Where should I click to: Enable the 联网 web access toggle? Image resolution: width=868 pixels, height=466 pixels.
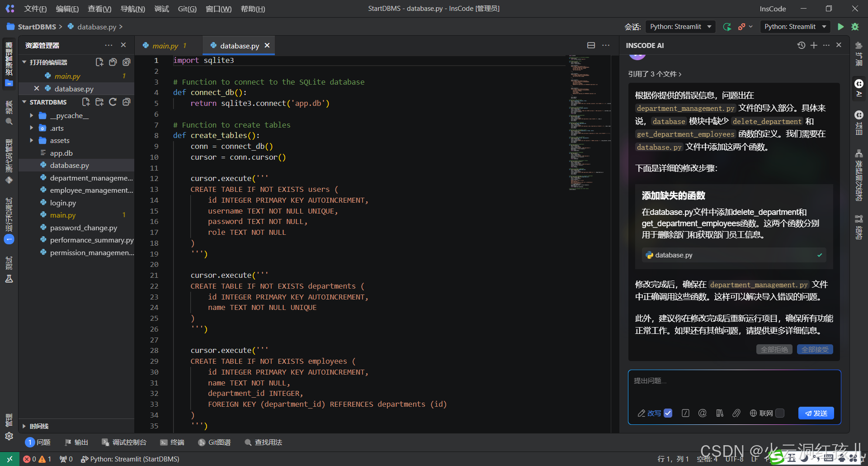coord(780,413)
